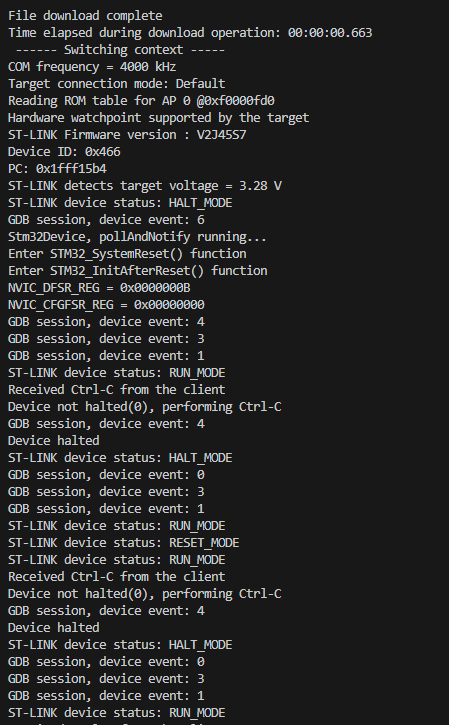Select the "device event: 6" log line
The width and height of the screenshot is (449, 725).
tap(106, 220)
